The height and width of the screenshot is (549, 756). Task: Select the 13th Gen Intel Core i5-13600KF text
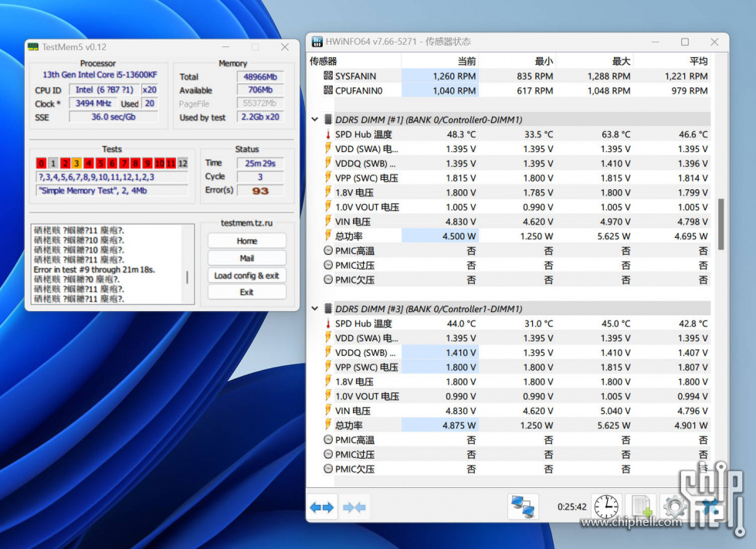(100, 75)
